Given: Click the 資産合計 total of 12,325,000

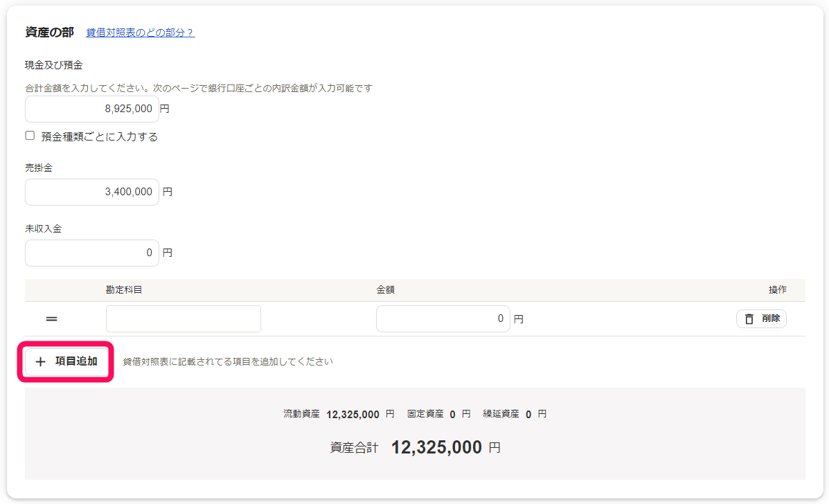Looking at the screenshot, I should click(436, 448).
